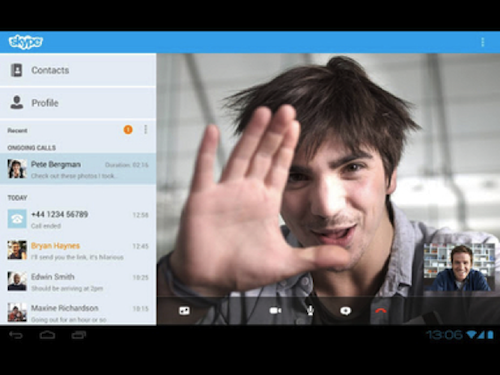Click the Profile person icon
The width and height of the screenshot is (500, 375).
17,102
